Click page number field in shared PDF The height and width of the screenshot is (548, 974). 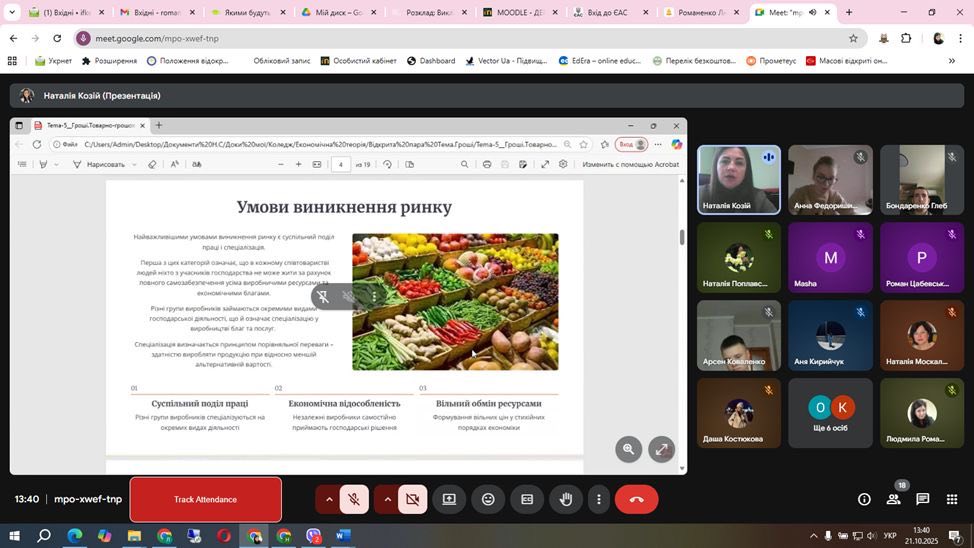[x=340, y=165]
